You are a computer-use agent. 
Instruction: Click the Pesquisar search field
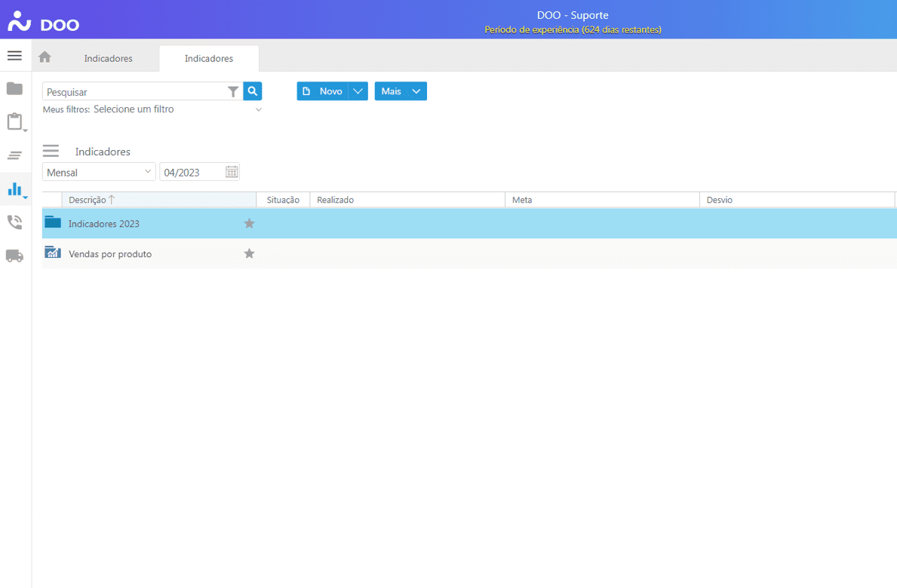tap(134, 92)
